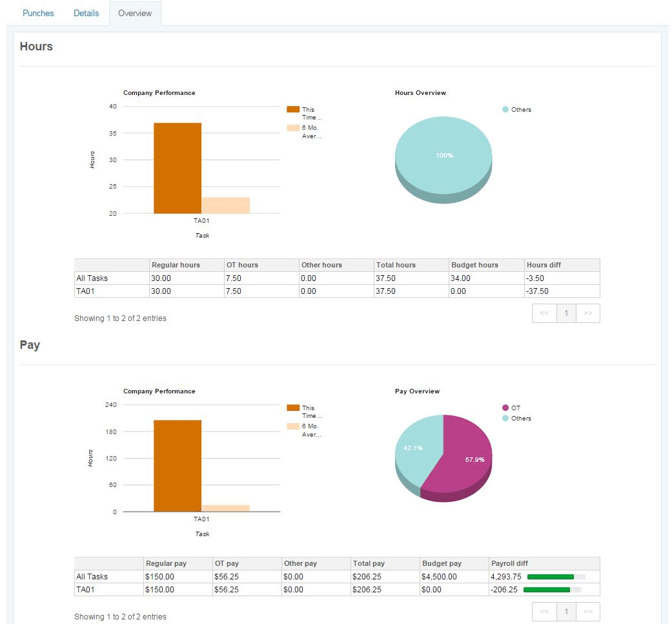Click previous page button in Hours table

[544, 313]
